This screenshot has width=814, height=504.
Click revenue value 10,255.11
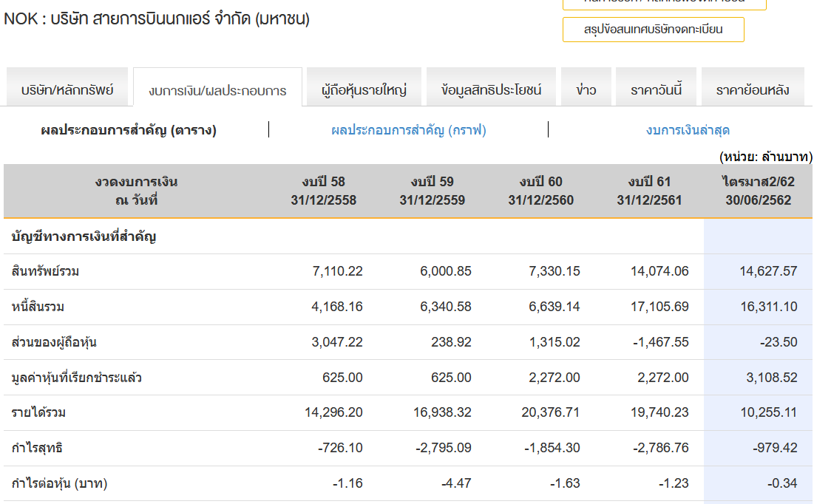(769, 412)
